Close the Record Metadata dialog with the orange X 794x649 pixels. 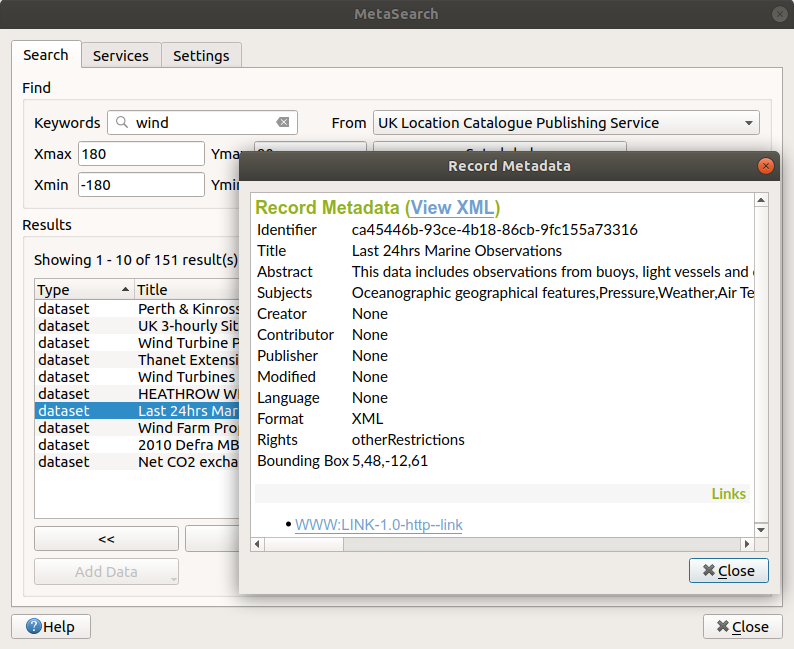(x=766, y=166)
